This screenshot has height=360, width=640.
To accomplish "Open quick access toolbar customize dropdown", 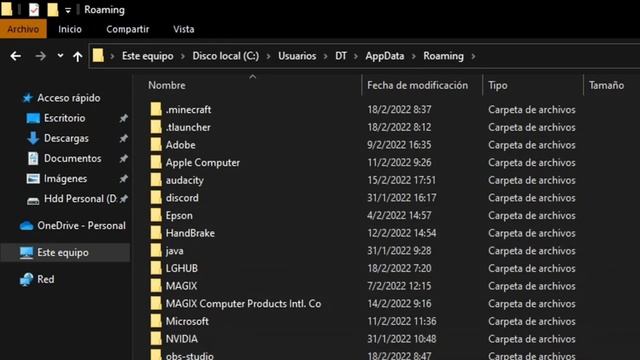I will (68, 10).
